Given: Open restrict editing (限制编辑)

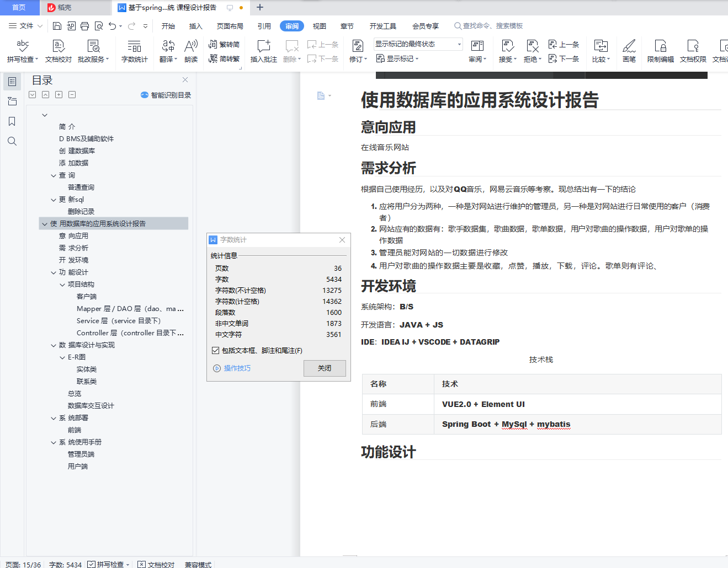Looking at the screenshot, I should click(660, 51).
